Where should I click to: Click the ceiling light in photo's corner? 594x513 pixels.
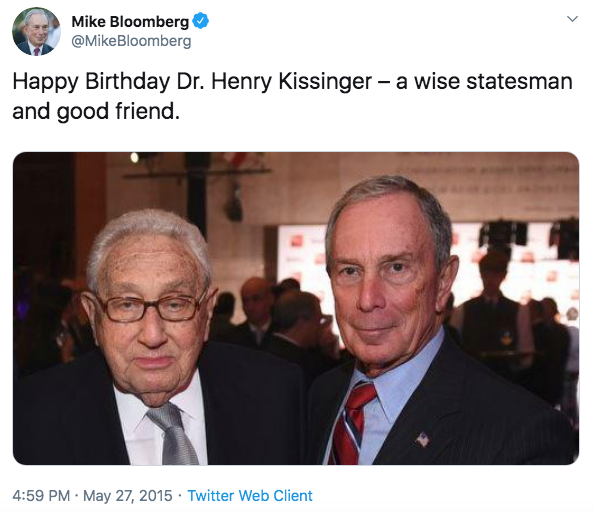pos(134,158)
